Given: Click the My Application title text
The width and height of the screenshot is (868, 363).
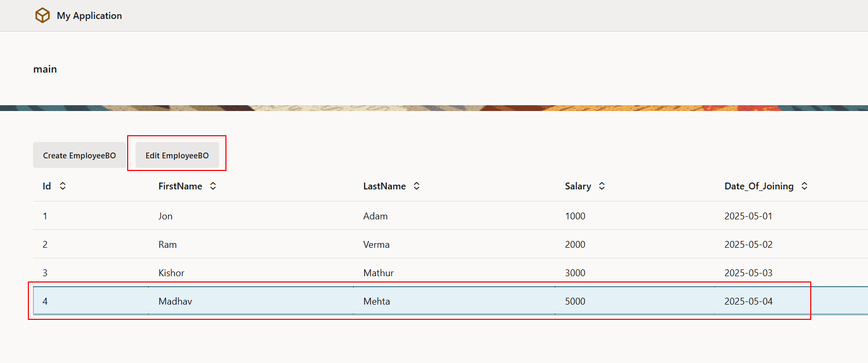Looking at the screenshot, I should (89, 16).
